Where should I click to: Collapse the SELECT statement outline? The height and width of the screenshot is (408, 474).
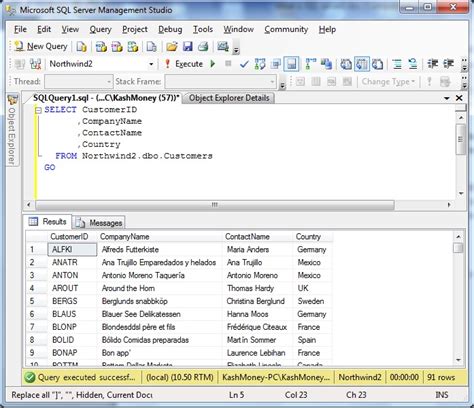(38, 110)
